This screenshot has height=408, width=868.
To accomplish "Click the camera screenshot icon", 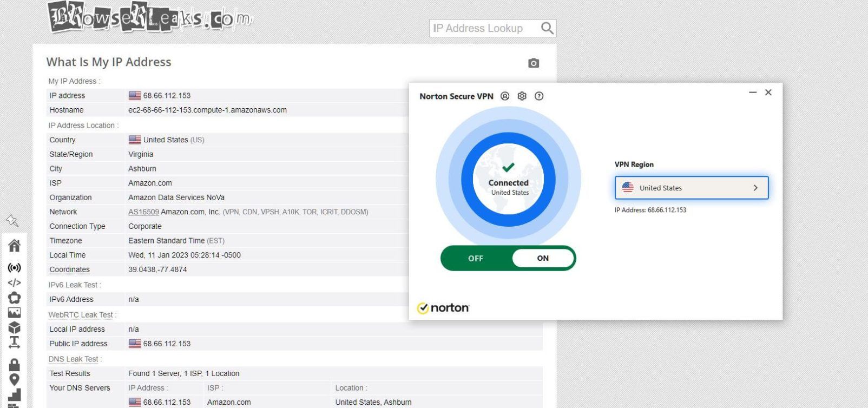I will click(534, 63).
